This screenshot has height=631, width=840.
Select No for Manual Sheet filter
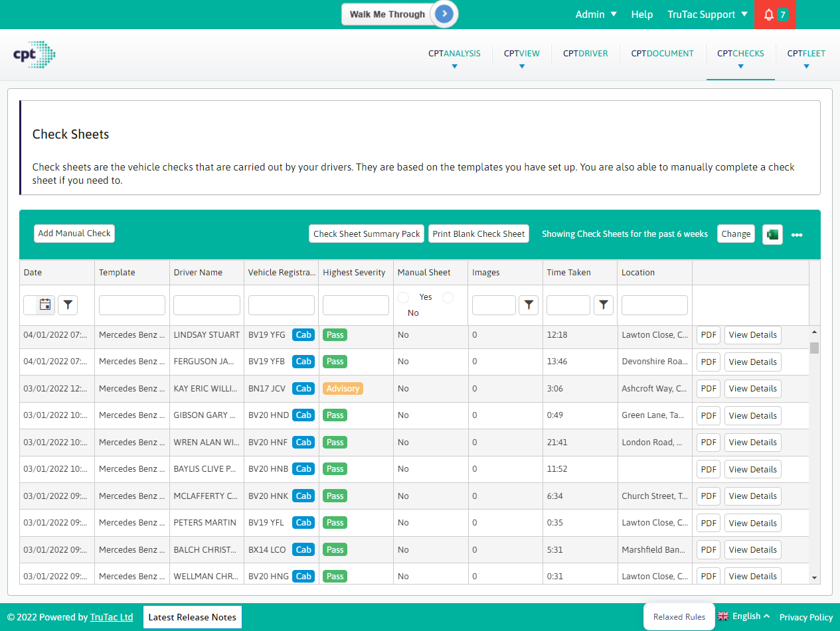click(x=448, y=297)
